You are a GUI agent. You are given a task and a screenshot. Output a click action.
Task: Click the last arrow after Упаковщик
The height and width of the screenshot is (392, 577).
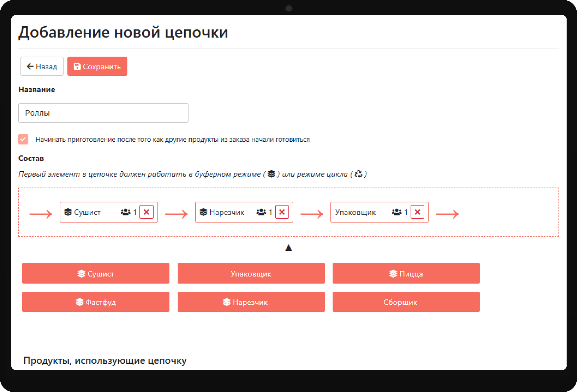point(447,214)
